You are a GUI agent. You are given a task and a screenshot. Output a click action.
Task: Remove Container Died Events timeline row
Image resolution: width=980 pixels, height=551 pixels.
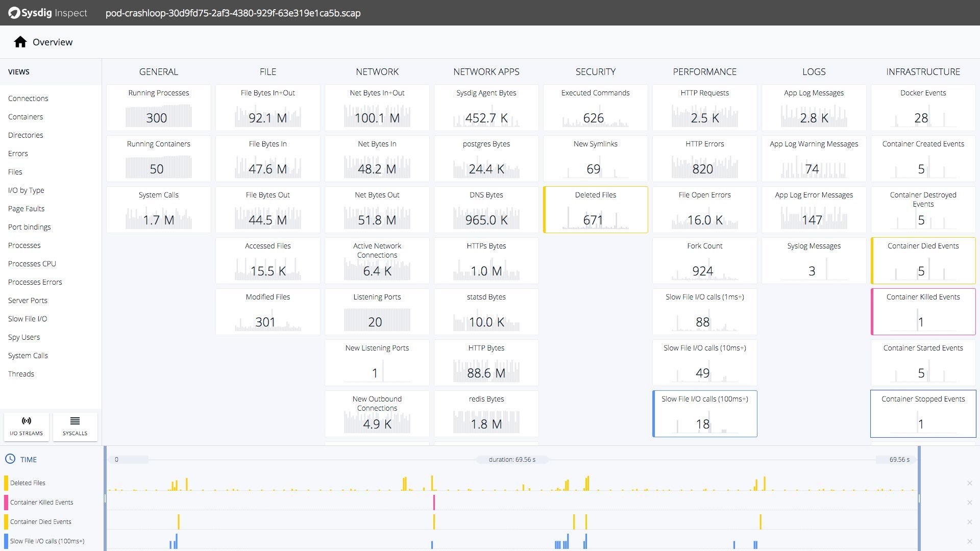969,522
